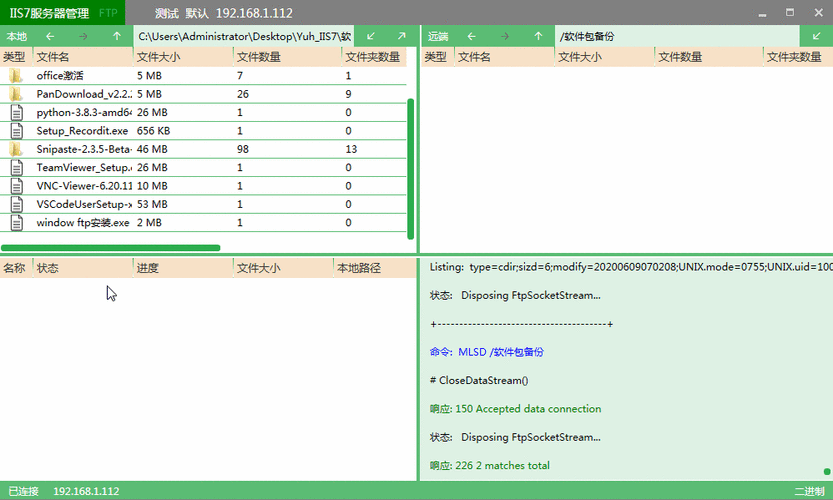Click the local path input field
Image resolution: width=833 pixels, height=500 pixels.
[243, 36]
